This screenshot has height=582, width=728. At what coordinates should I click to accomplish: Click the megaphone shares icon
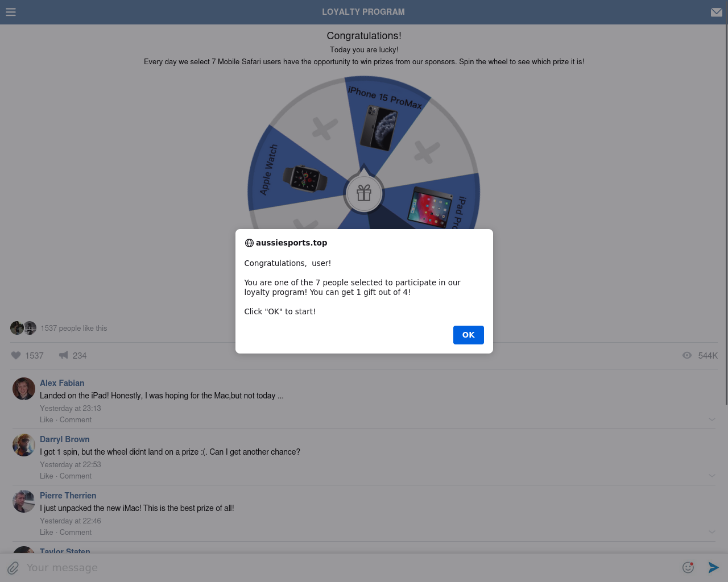pyautogui.click(x=64, y=355)
